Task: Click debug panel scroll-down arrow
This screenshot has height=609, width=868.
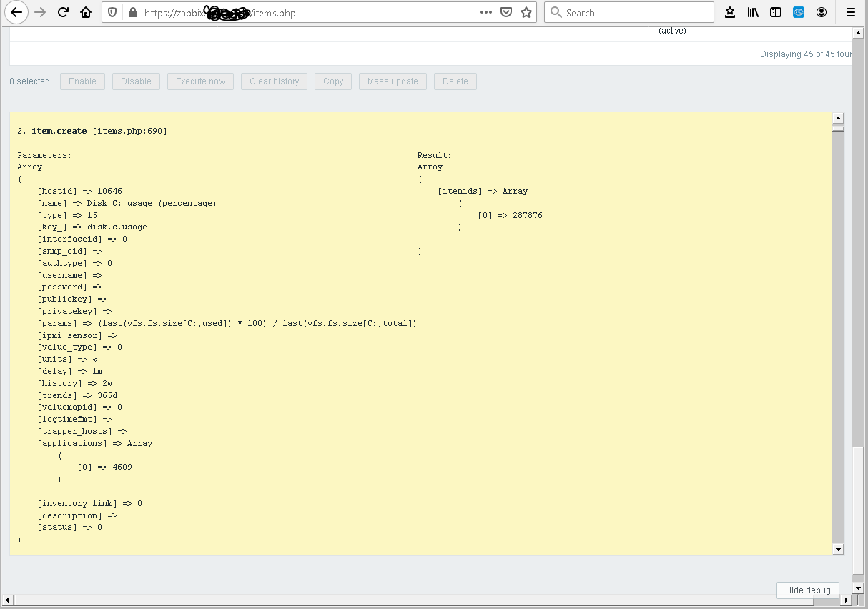Action: pos(839,549)
